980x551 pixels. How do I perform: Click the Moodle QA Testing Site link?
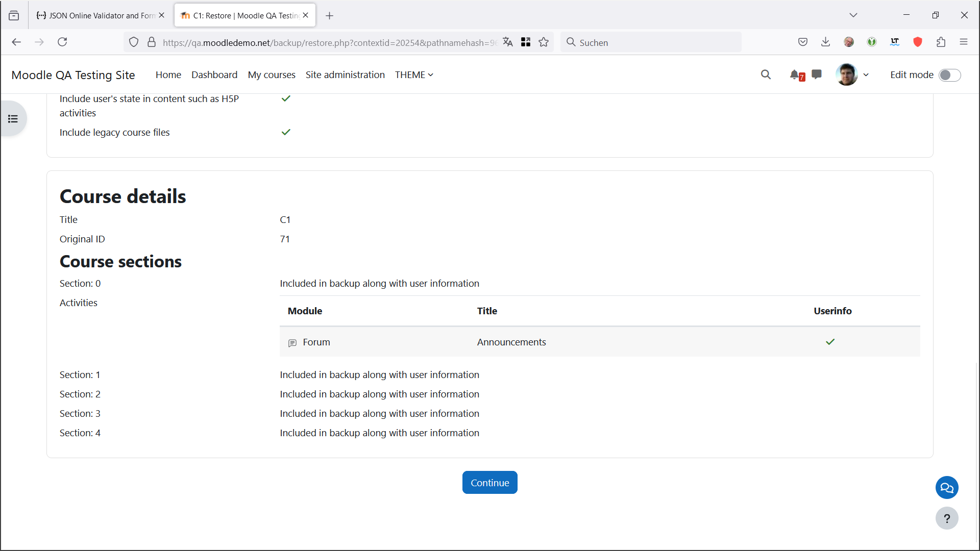pyautogui.click(x=73, y=75)
